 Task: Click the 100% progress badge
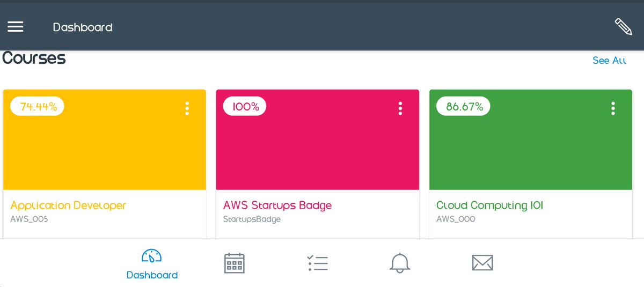point(245,106)
